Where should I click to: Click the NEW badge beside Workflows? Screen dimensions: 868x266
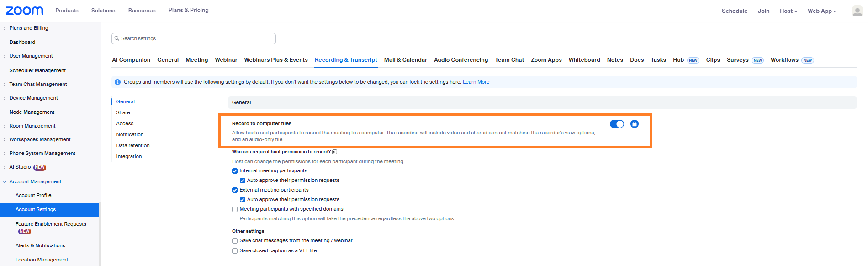(808, 60)
